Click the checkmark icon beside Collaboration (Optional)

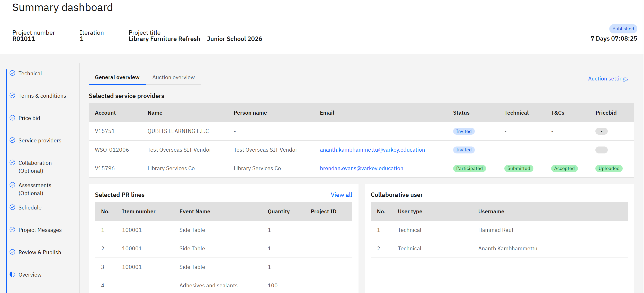coord(12,163)
